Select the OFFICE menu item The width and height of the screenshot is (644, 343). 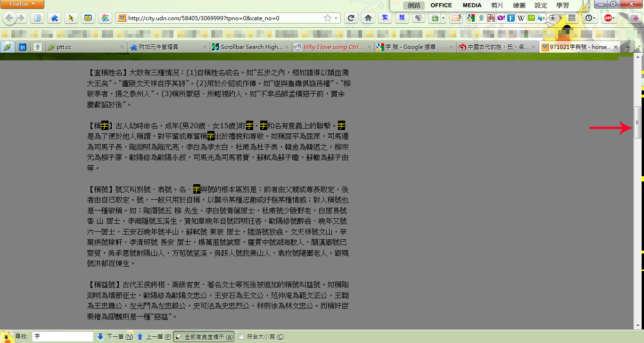[441, 5]
